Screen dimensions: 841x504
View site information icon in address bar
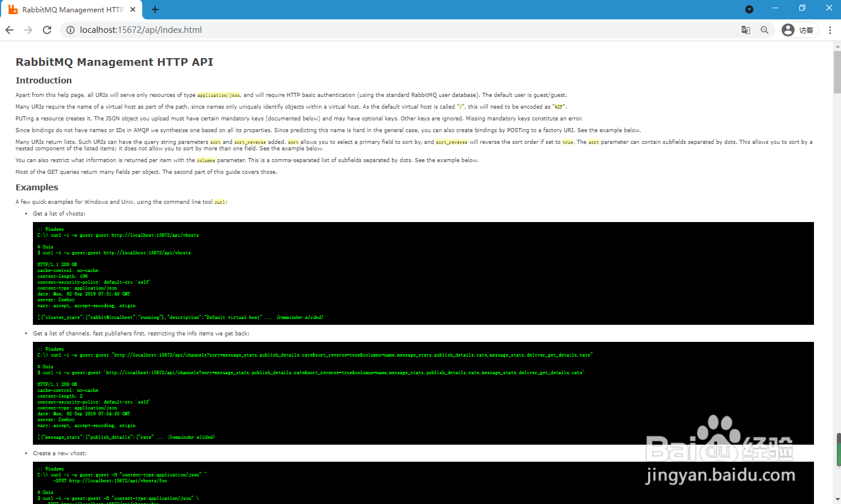point(71,30)
